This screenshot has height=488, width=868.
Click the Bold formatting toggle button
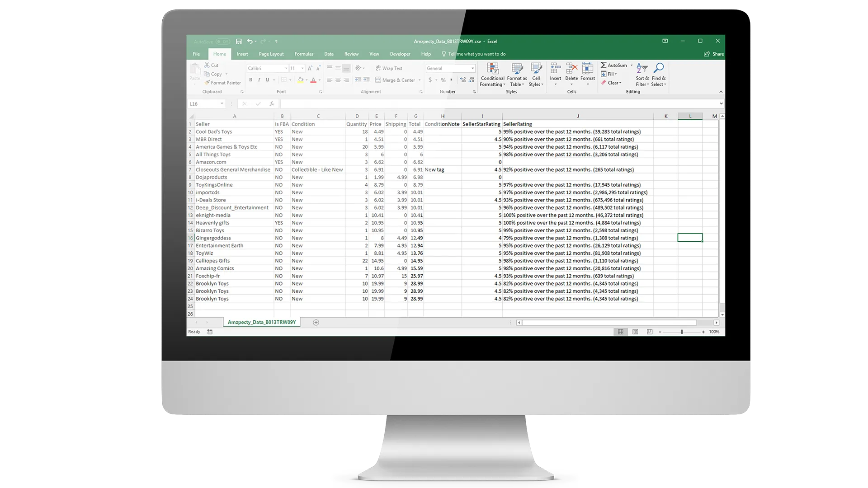coord(250,79)
